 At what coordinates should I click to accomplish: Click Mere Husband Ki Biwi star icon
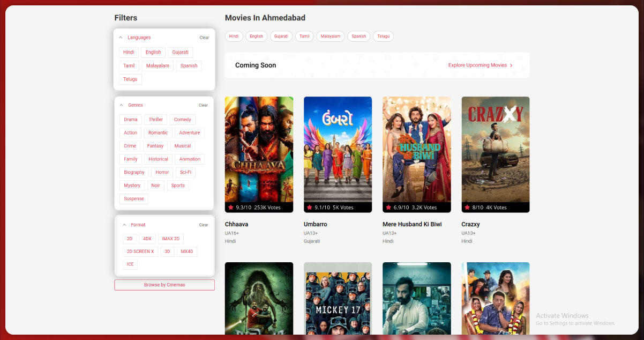point(388,207)
